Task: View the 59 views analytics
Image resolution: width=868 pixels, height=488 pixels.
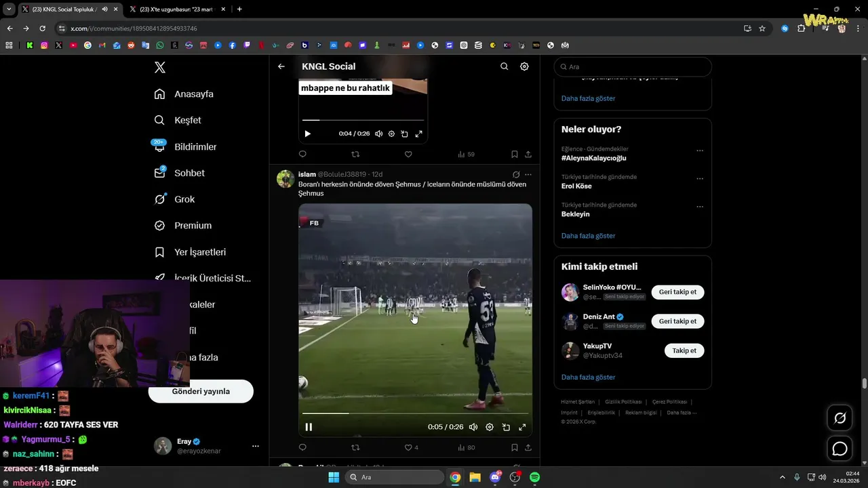Action: click(466, 155)
